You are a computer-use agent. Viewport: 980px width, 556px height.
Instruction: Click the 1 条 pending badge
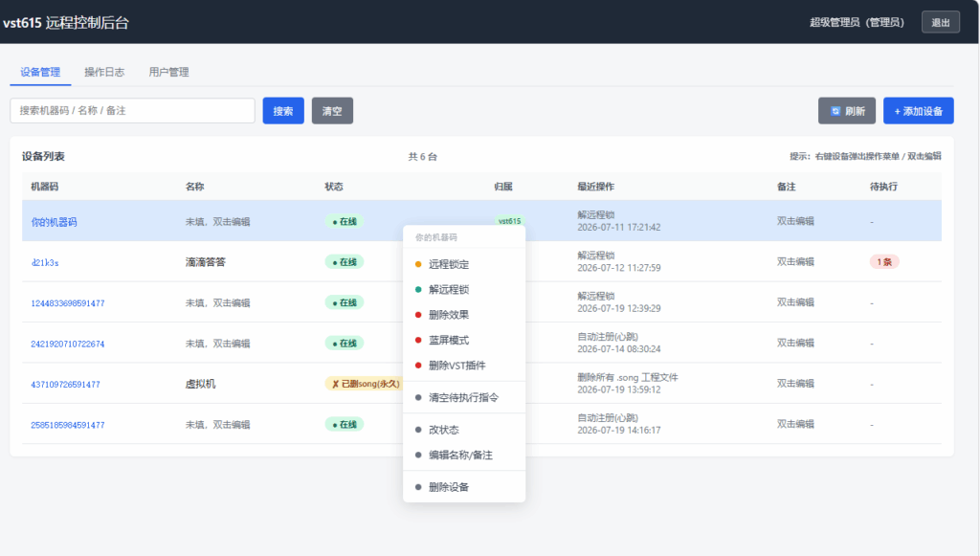[884, 262]
